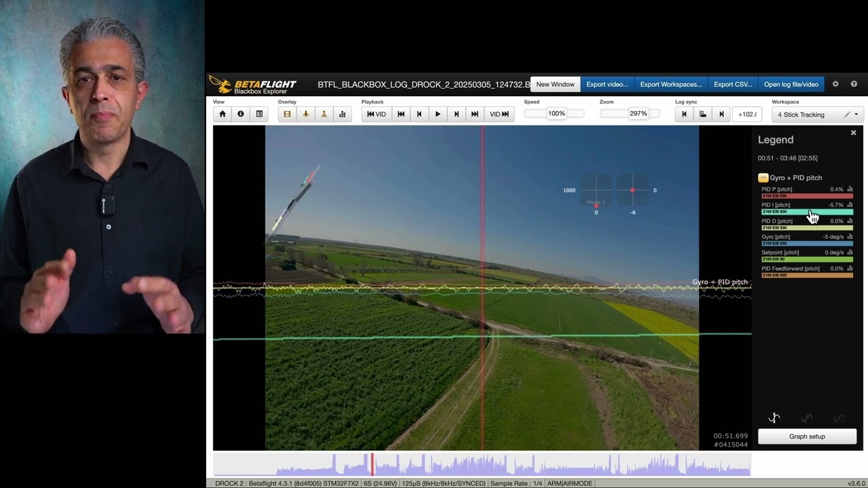Jump to video start VID button
This screenshot has width=868, height=488.
(376, 114)
